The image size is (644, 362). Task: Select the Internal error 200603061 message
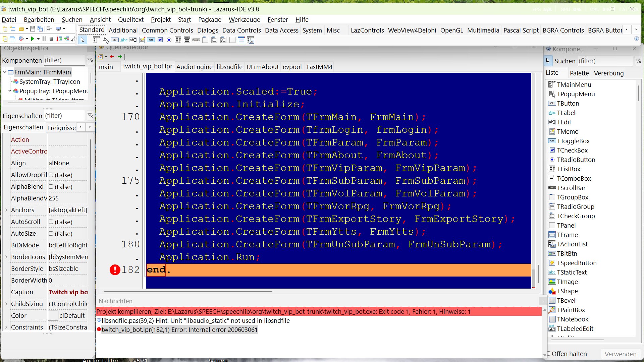pos(179,330)
